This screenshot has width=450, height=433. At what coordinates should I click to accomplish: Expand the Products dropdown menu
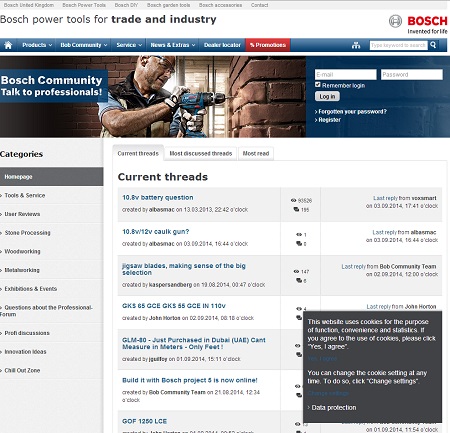[37, 45]
